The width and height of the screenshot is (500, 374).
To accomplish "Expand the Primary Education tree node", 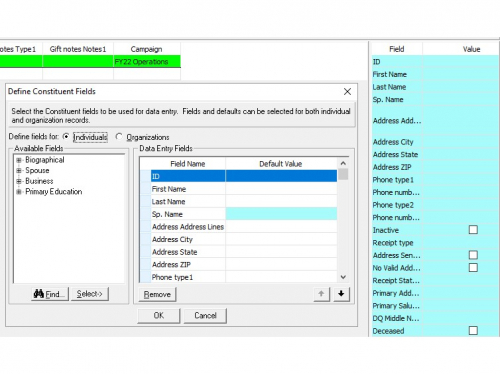I will tap(19, 192).
